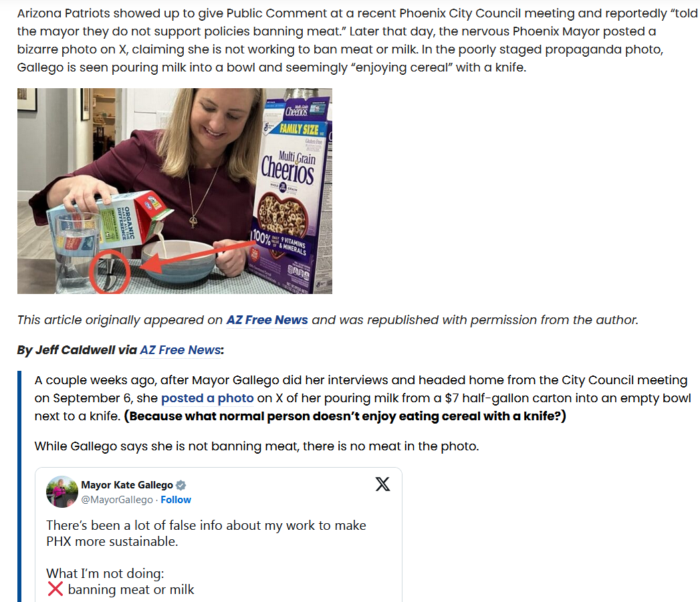Click the tweet text about PHX sustainable
The width and height of the screenshot is (700, 602).
tap(206, 533)
